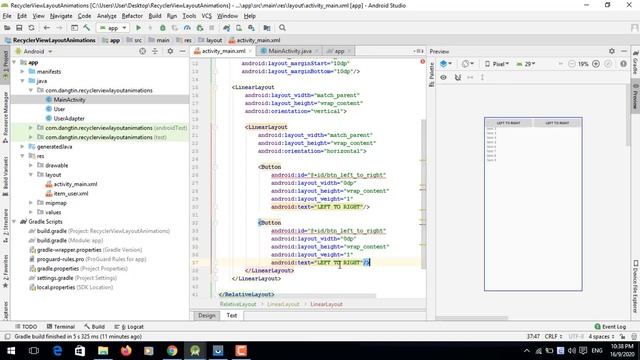Image resolution: width=640 pixels, height=360 pixels.
Task: Open item_user.xml in layout folder
Action: [x=71, y=193]
